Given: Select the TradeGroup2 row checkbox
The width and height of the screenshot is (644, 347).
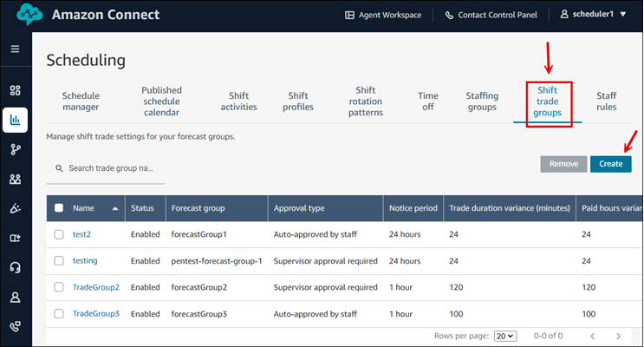Looking at the screenshot, I should coord(59,287).
